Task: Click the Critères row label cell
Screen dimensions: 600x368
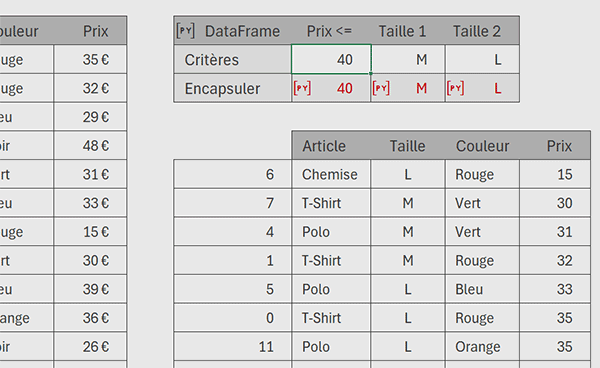Action: point(233,59)
